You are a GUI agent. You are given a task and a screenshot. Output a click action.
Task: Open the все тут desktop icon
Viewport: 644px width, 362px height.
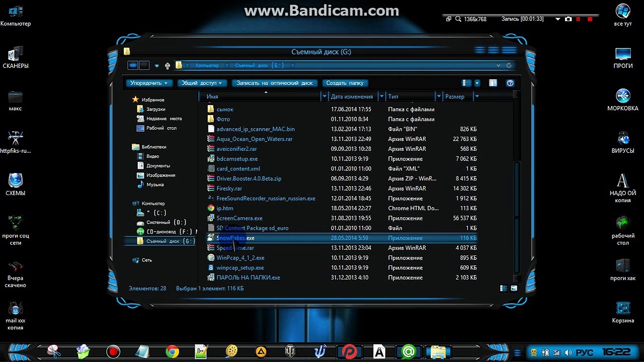[623, 16]
